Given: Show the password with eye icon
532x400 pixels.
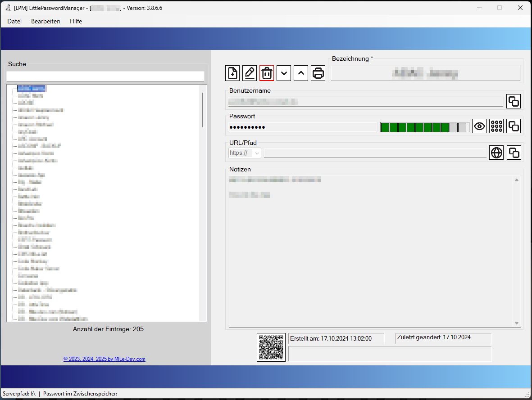Looking at the screenshot, I should coord(479,126).
